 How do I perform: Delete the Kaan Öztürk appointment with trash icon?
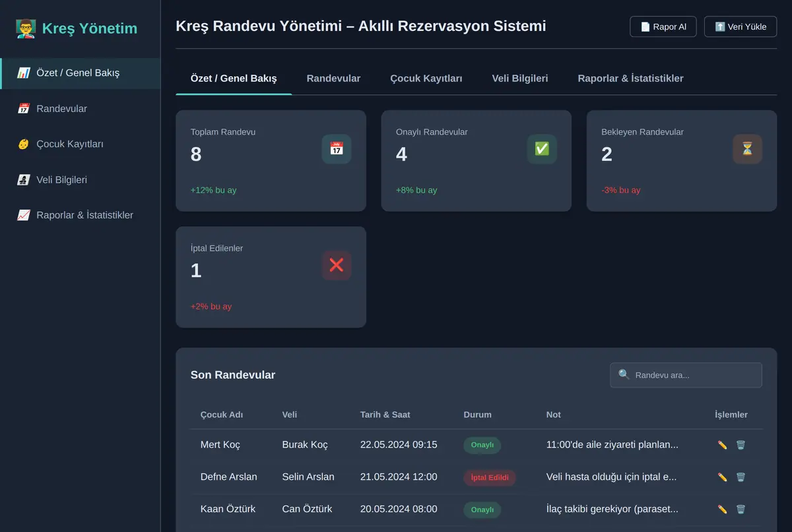(x=741, y=510)
